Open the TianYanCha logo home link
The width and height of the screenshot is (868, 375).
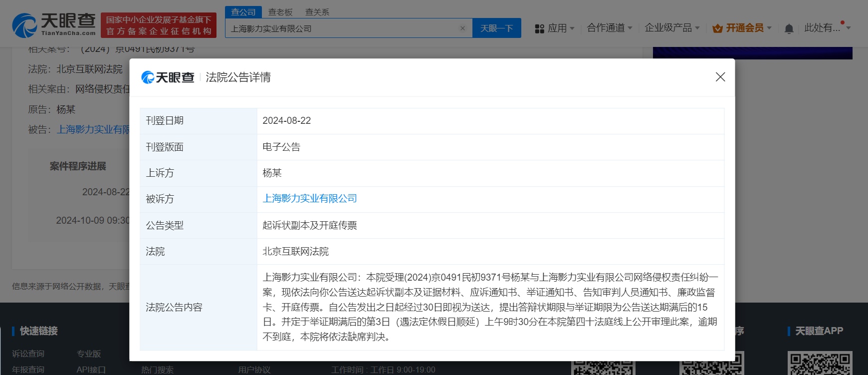point(54,25)
